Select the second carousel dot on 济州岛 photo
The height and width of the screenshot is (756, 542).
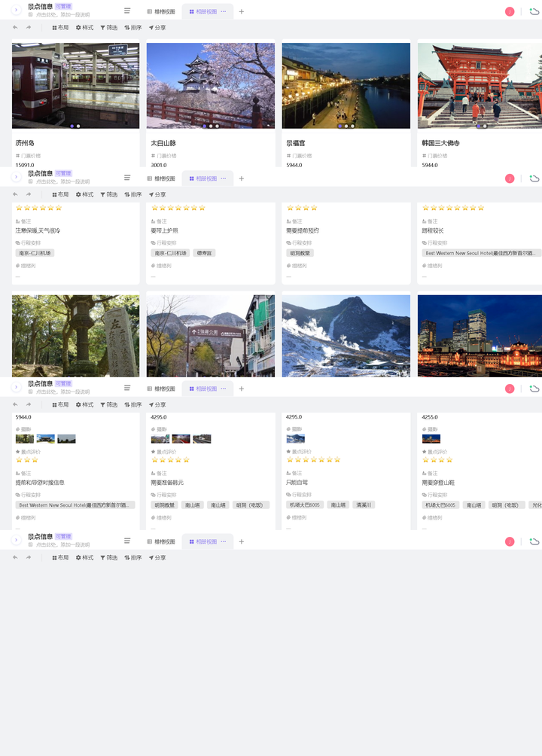coord(78,126)
